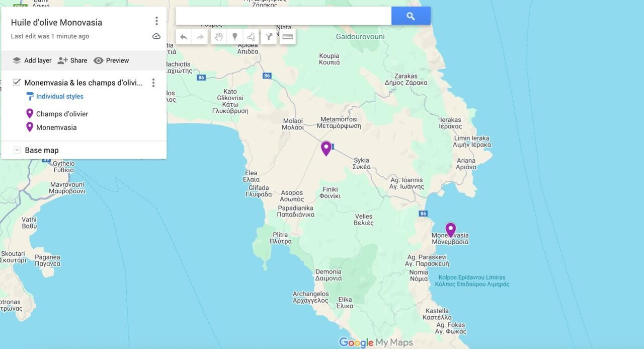This screenshot has width=644, height=349.
Task: Click the Base map label
Action: (x=42, y=150)
